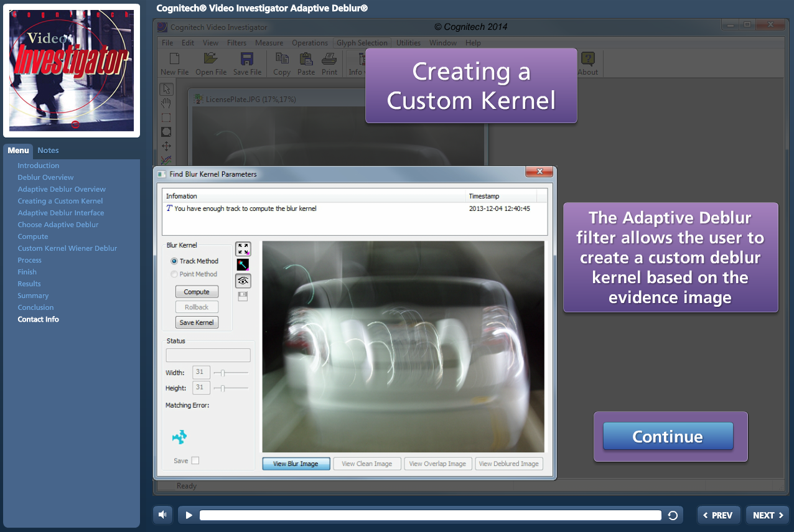Click the Save Kernel button
Screen dimensions: 794x532
point(197,322)
